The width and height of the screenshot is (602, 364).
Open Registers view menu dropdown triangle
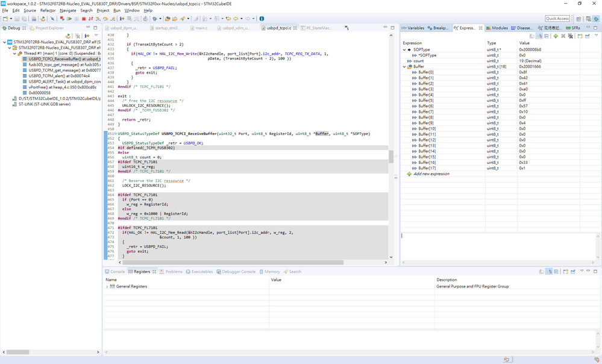582,271
